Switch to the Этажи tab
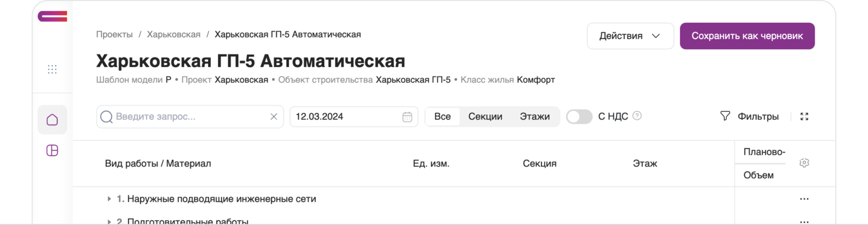The width and height of the screenshot is (868, 225). click(534, 116)
